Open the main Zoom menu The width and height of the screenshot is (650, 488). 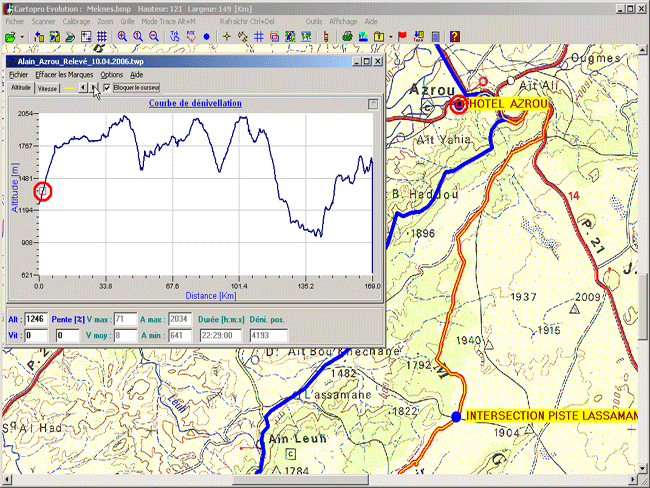105,22
